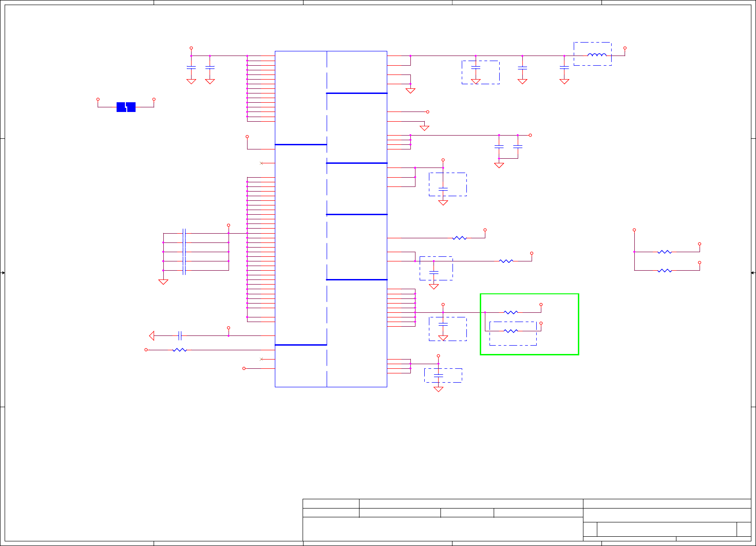Select the lower resistor of the far-right pair
756x546 pixels.
point(664,270)
